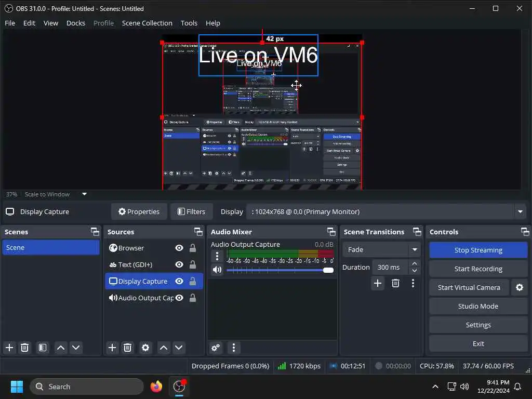Toggle lock on Browser source
The height and width of the screenshot is (399, 532).
click(193, 248)
